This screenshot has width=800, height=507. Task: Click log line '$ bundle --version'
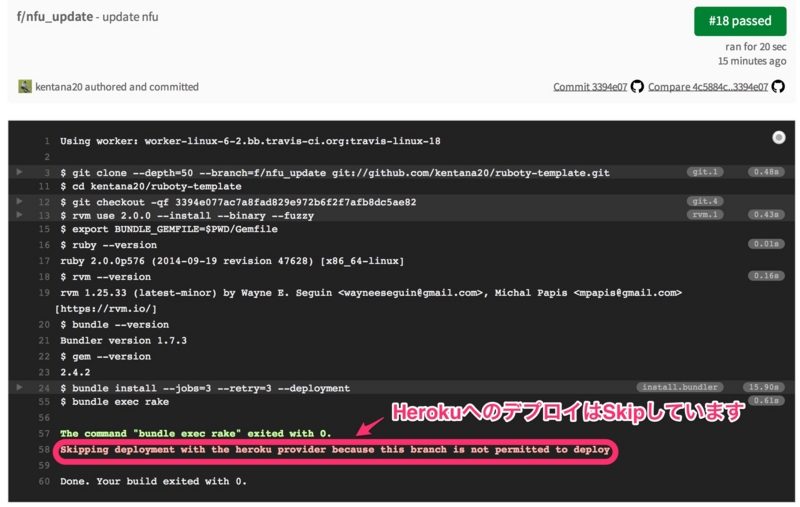coord(114,325)
